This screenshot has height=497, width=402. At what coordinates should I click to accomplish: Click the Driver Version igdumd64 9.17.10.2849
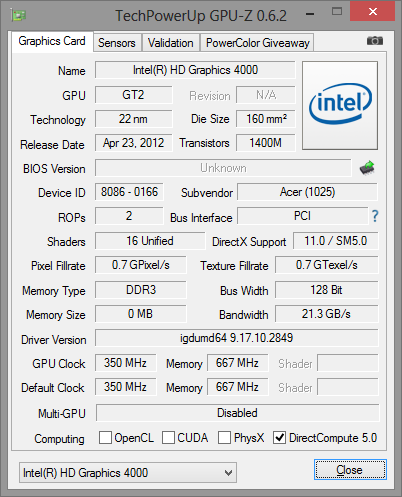(237, 338)
